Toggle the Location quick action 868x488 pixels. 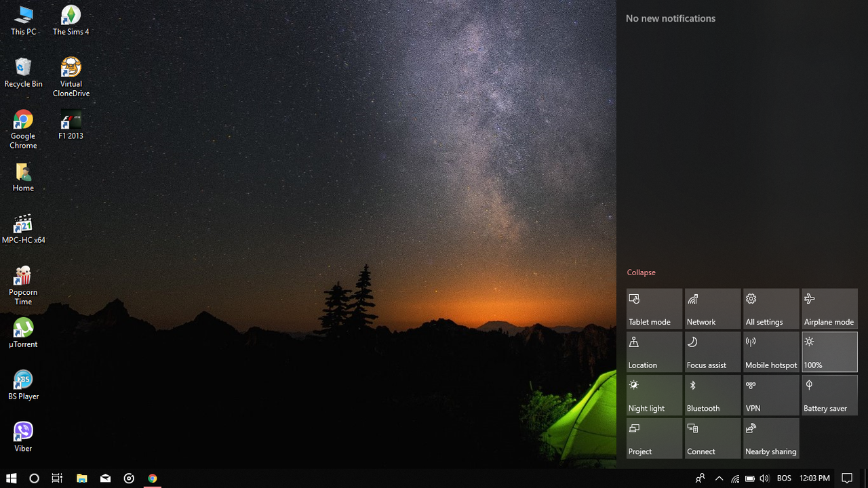tap(654, 352)
